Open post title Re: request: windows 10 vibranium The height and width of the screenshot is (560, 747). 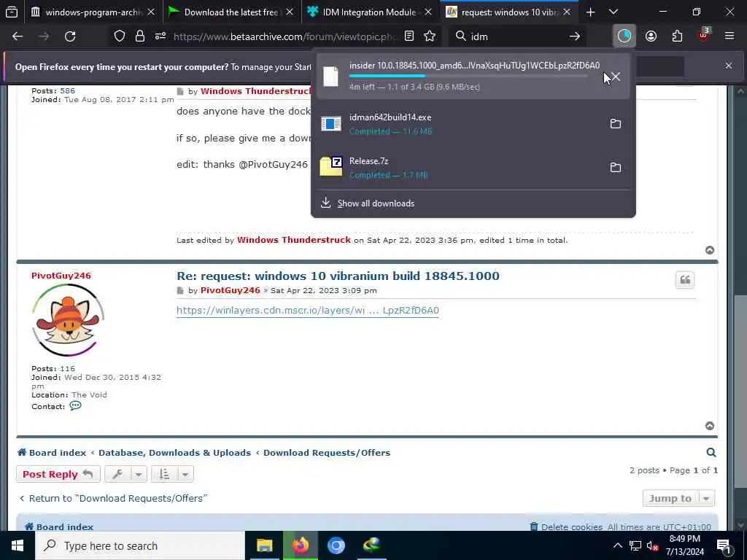338,276
